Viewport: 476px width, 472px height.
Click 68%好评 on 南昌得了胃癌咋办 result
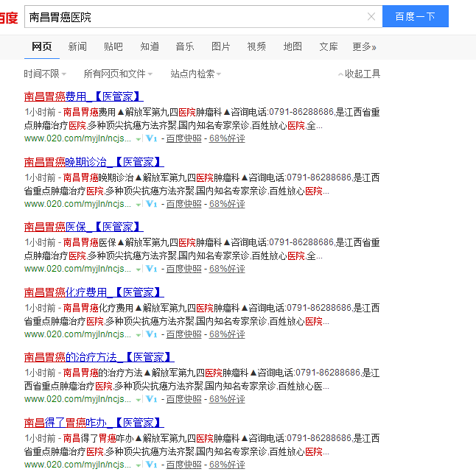coord(227,465)
